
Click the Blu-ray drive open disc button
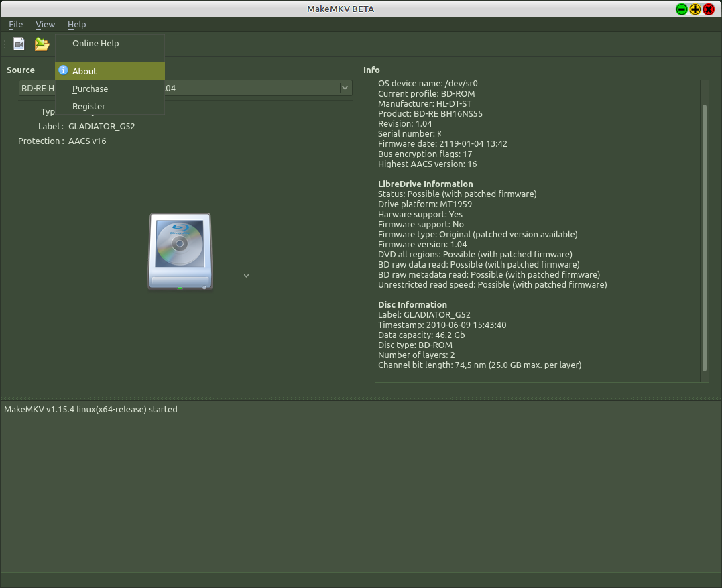click(x=180, y=251)
